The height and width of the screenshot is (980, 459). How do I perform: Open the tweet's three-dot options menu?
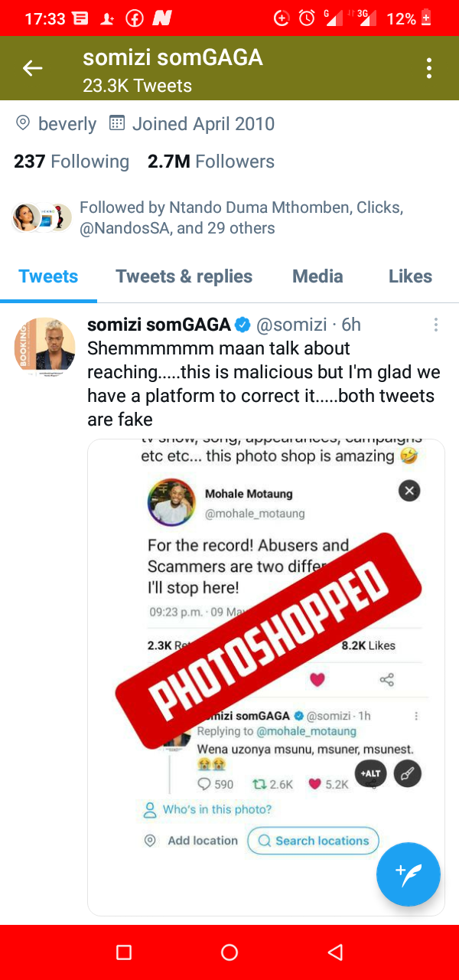tap(436, 325)
